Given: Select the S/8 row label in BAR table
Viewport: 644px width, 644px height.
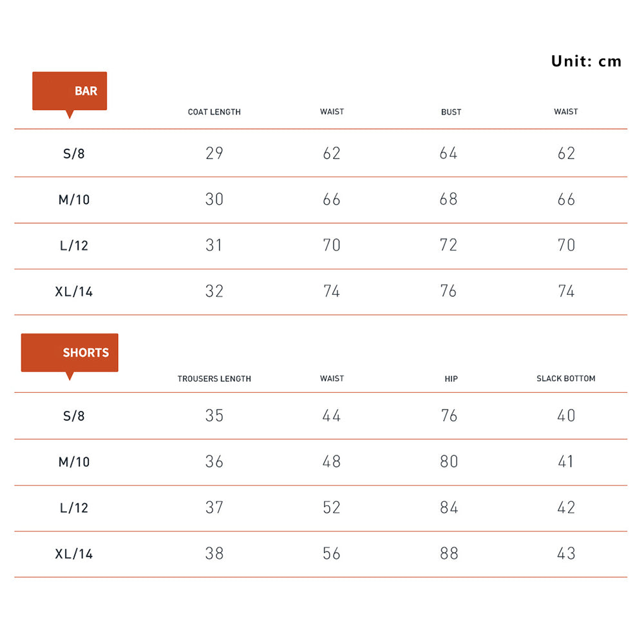Looking at the screenshot, I should (74, 154).
